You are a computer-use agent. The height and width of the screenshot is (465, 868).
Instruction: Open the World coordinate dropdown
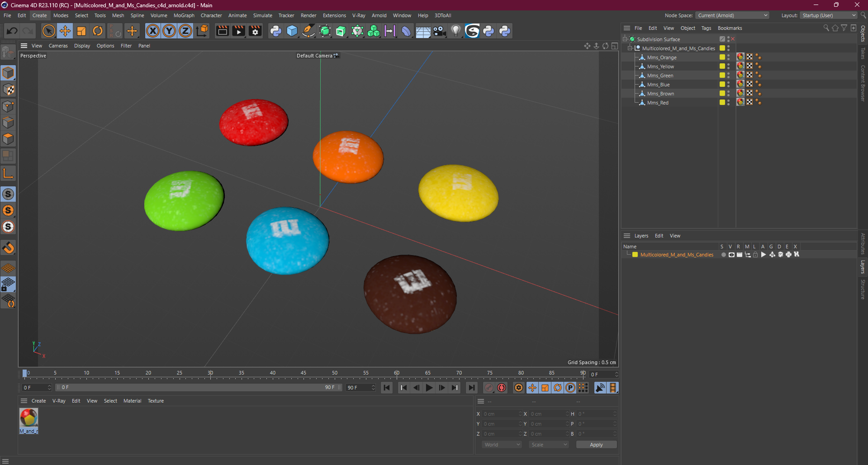(502, 445)
